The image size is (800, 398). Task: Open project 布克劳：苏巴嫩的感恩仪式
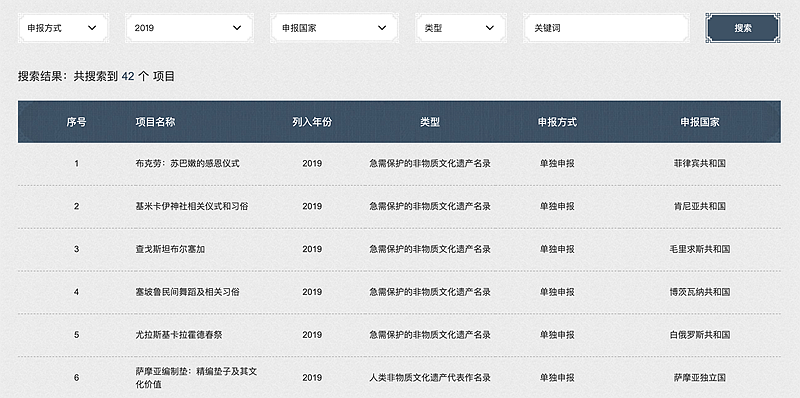(187, 164)
